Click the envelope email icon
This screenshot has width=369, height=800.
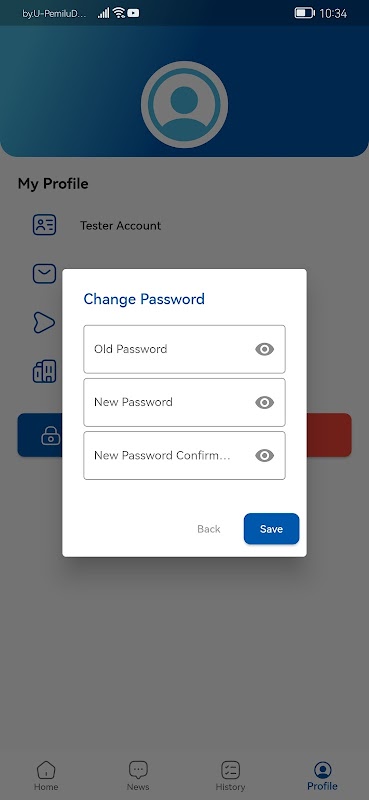click(44, 273)
